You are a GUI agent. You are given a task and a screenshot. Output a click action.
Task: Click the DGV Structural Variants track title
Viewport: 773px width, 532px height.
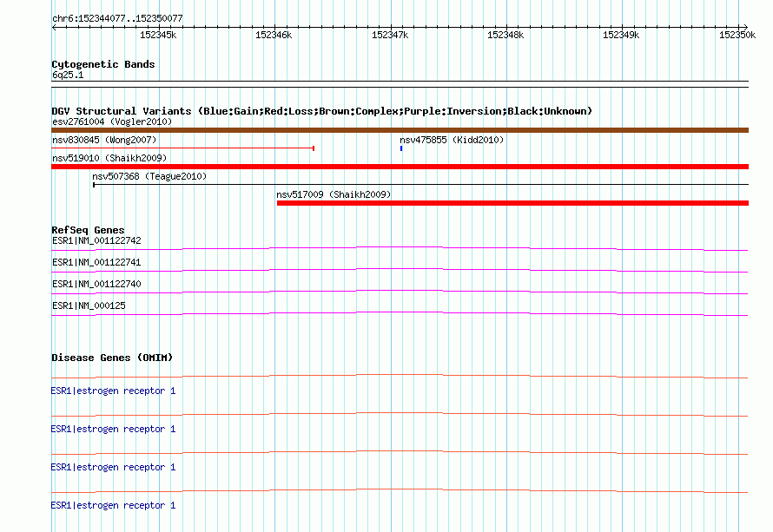tap(321, 111)
